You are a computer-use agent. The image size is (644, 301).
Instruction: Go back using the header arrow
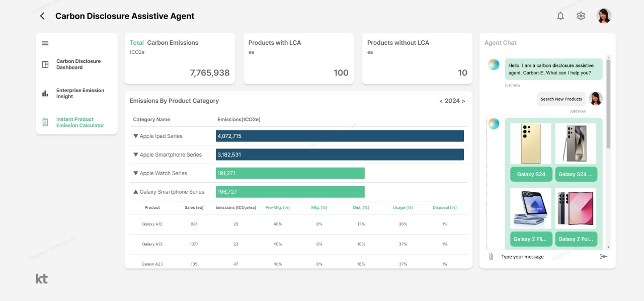pyautogui.click(x=42, y=16)
